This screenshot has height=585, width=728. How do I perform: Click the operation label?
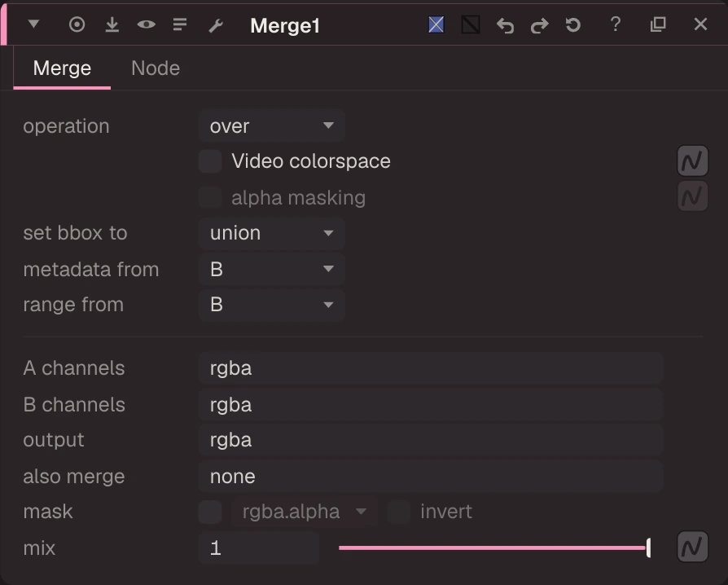(67, 126)
